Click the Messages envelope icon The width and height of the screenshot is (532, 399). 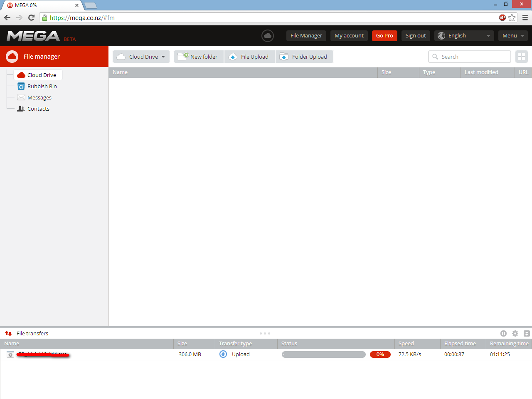click(21, 97)
